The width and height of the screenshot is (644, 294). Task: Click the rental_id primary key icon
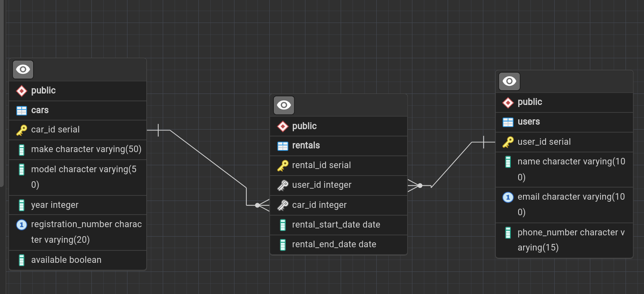coord(282,166)
